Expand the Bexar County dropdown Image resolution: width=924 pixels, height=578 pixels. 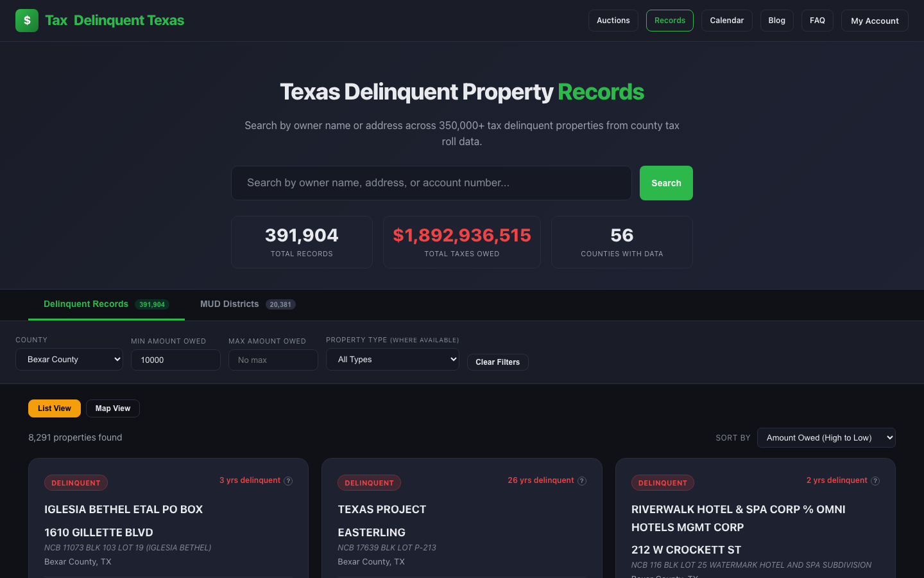pyautogui.click(x=69, y=360)
